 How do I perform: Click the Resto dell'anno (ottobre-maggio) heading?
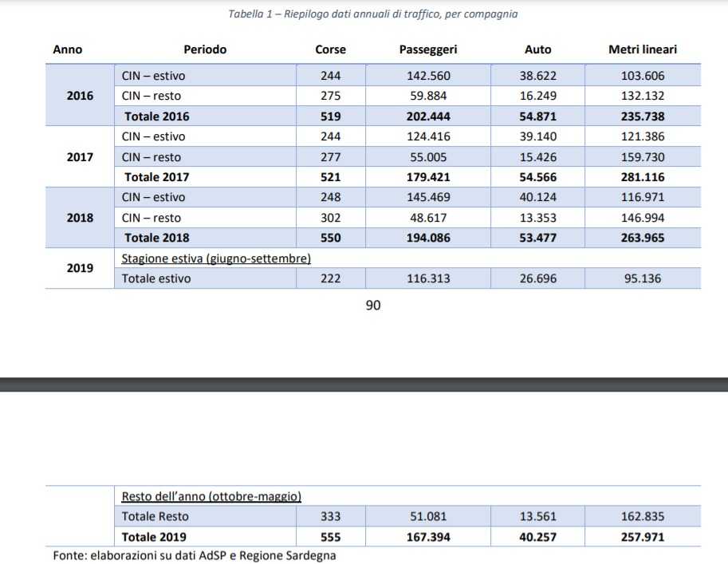(211, 496)
